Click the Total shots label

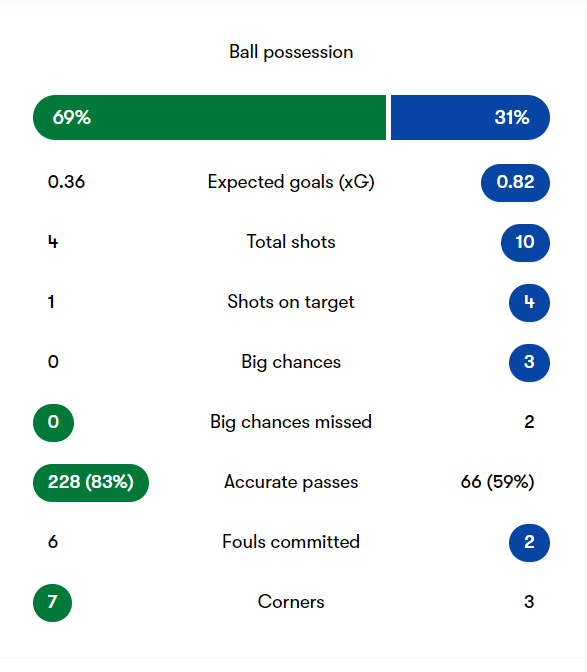[291, 242]
